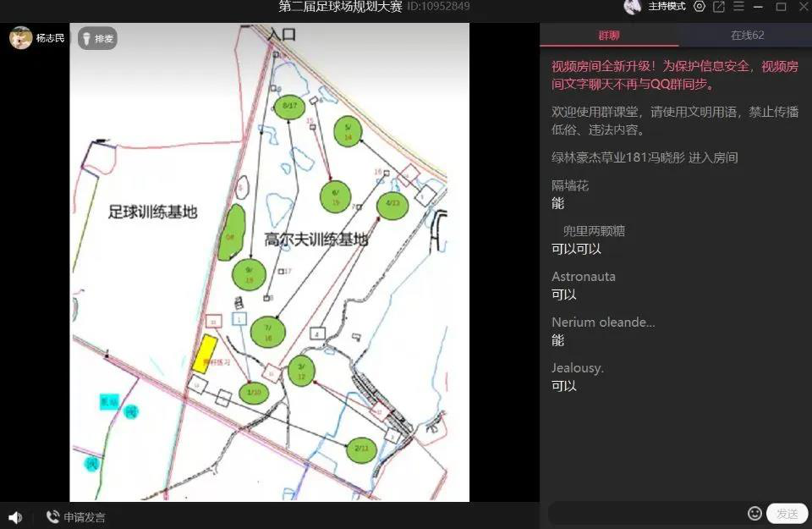This screenshot has width=812, height=529.
Task: Open the emoji picker smiley icon
Action: (x=754, y=514)
